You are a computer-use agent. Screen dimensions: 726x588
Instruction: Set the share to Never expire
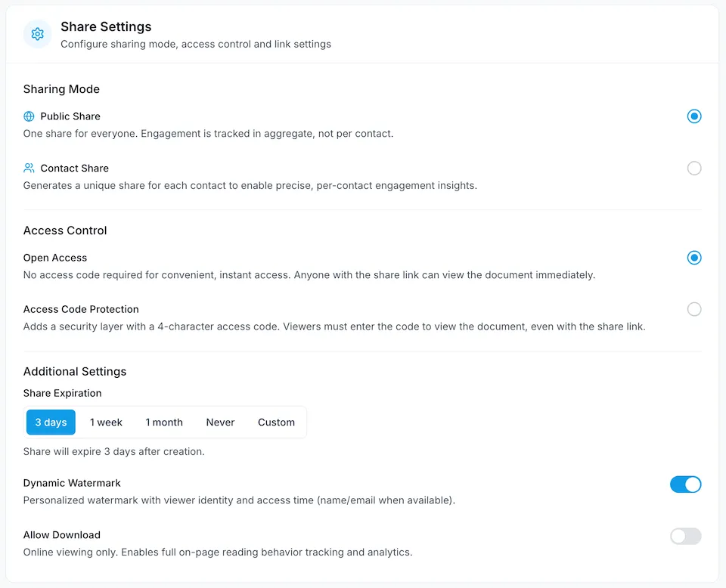point(219,422)
